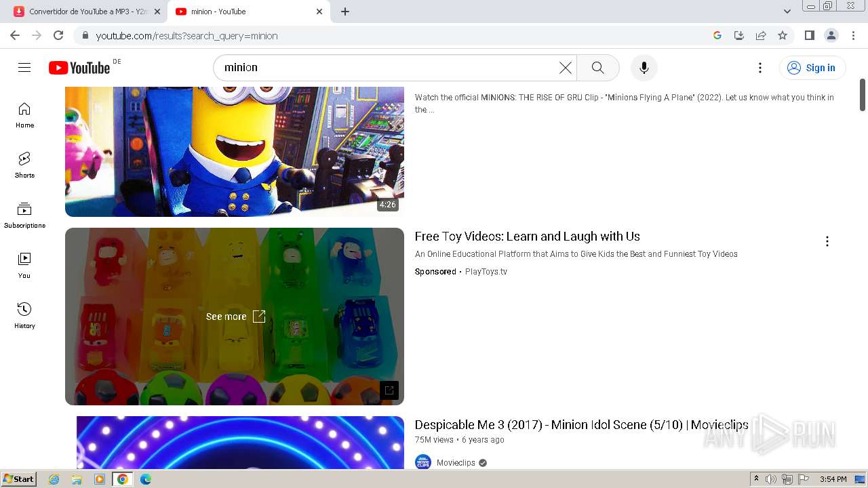Switch to Convertidor de YouTube a MP3 tab
The width and height of the screenshot is (868, 488).
coord(81,12)
